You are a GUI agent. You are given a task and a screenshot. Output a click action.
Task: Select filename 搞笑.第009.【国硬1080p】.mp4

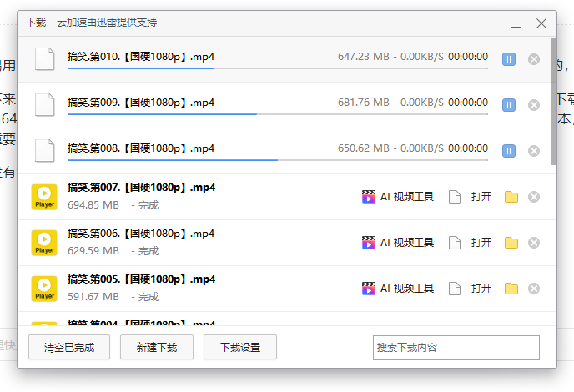pyautogui.click(x=141, y=103)
